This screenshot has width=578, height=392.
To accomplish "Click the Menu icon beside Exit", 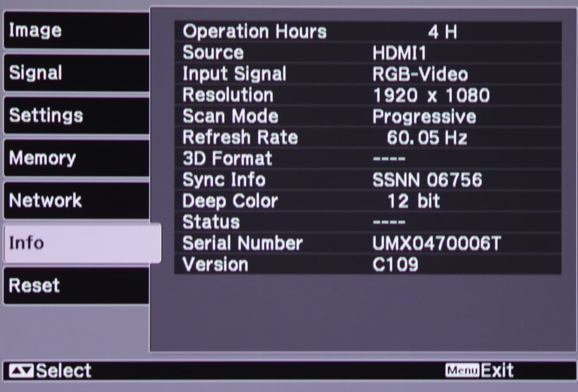I will pos(462,371).
